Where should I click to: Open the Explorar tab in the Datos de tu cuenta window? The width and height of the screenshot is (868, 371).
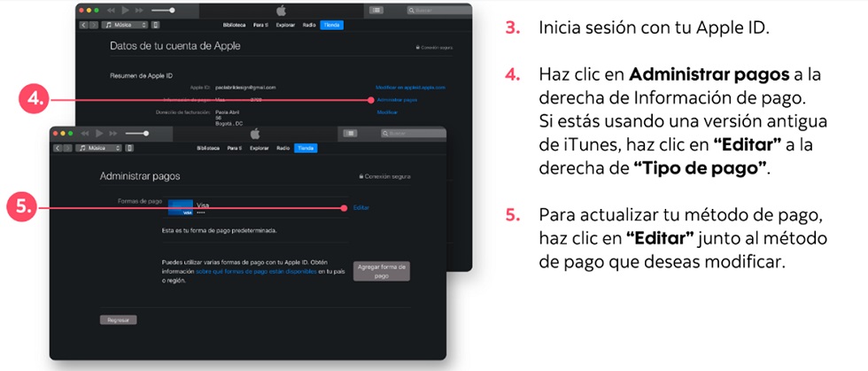[285, 25]
